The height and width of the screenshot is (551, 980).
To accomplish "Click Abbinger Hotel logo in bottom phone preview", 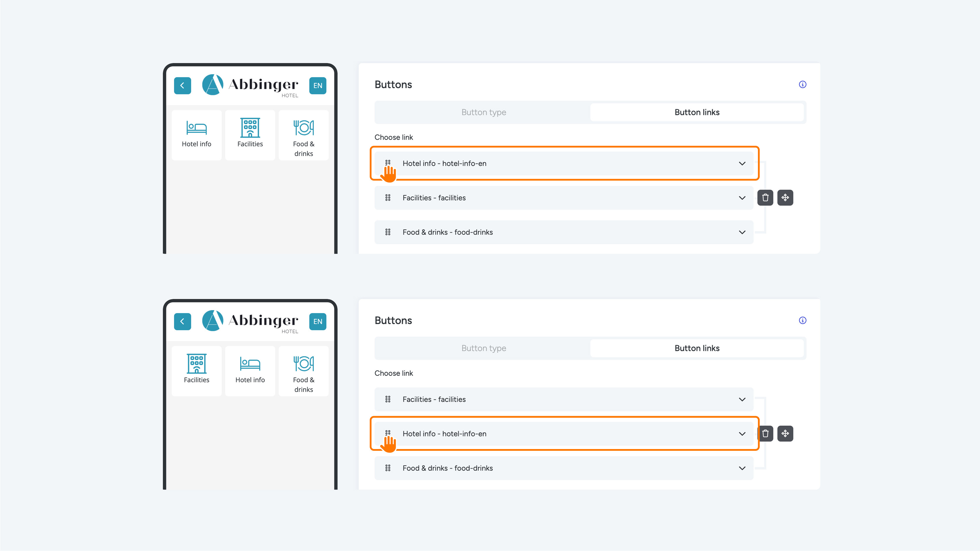I will (250, 321).
